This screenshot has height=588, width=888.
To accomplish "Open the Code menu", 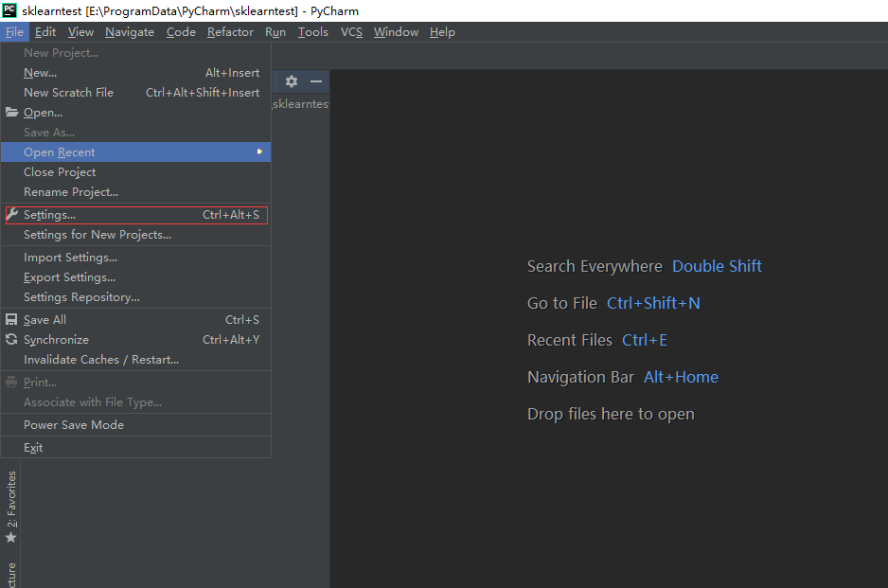I will (181, 32).
